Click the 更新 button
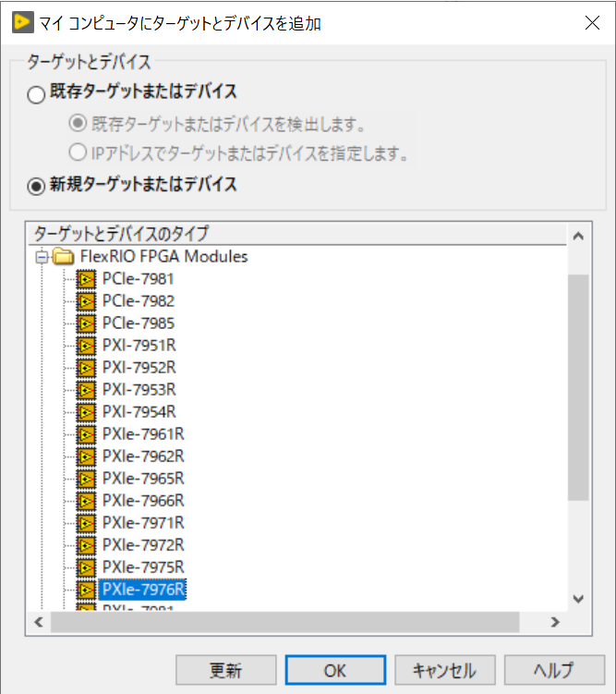The image size is (616, 694). click(226, 670)
